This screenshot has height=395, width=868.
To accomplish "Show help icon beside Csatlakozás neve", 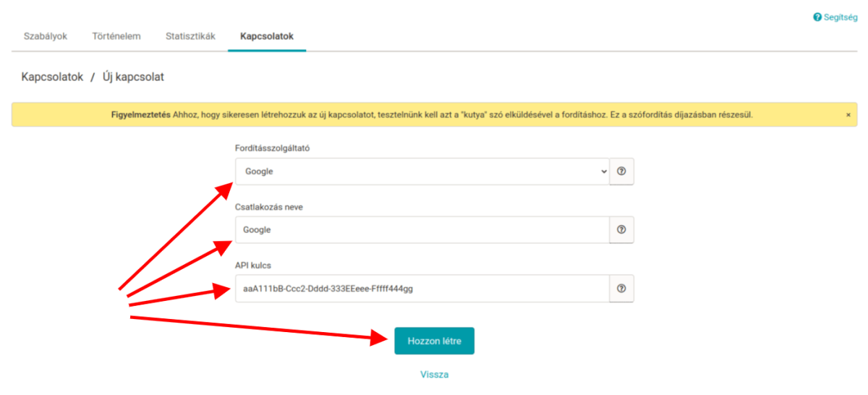I will 621,229.
